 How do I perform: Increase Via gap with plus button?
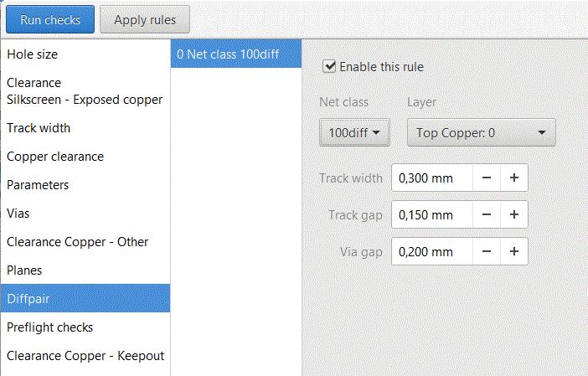pyautogui.click(x=514, y=251)
